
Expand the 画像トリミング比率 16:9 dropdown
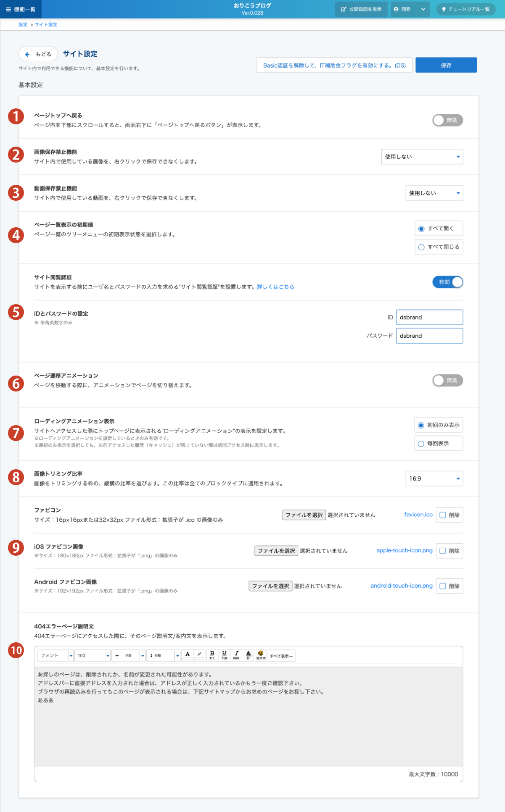point(434,478)
